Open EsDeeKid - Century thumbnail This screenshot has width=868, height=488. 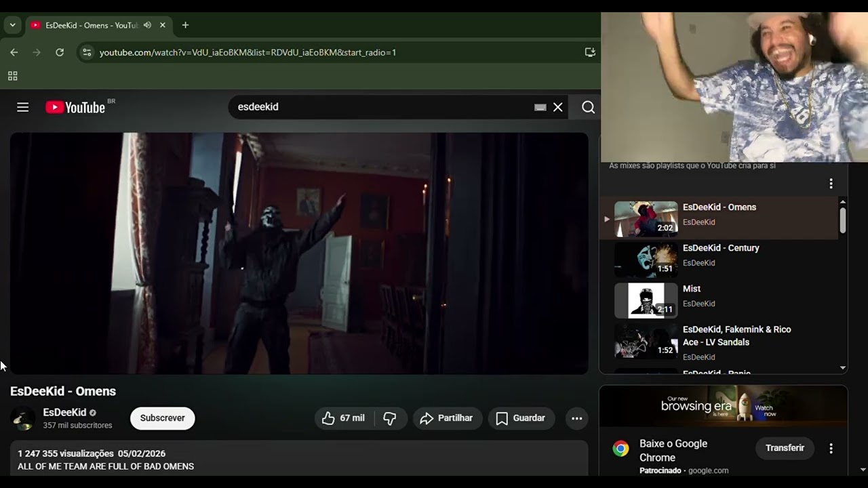[646, 260]
